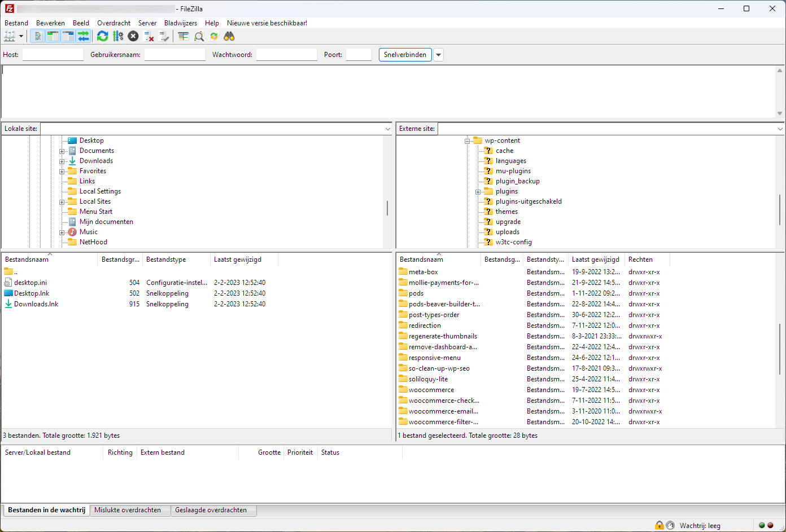Viewport: 786px width, 532px height.
Task: Open the Site Manager dropdown arrow
Action: point(21,36)
